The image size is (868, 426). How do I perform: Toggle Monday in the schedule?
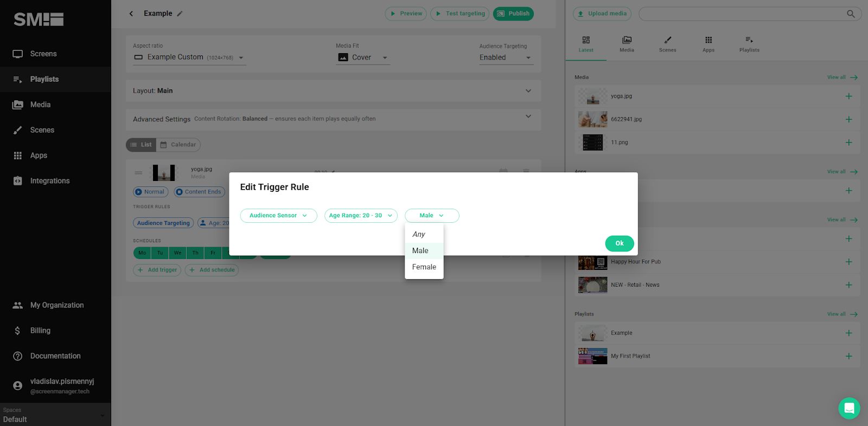pyautogui.click(x=142, y=253)
